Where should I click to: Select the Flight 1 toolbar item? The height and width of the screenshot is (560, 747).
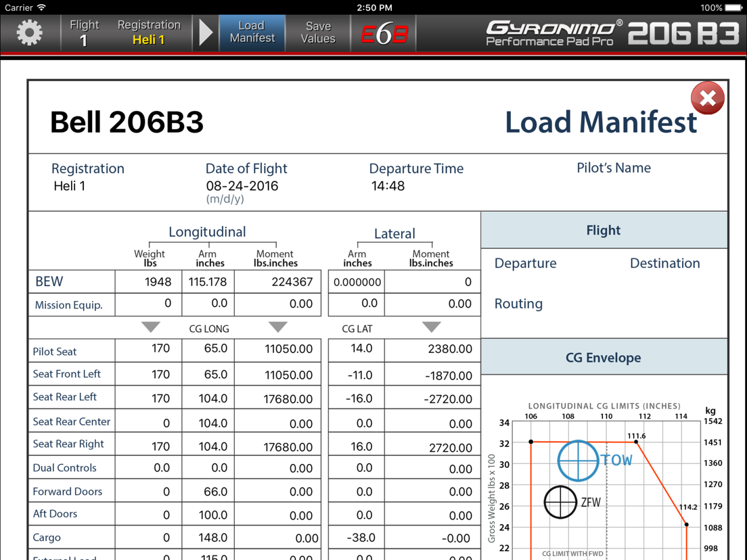click(x=85, y=32)
